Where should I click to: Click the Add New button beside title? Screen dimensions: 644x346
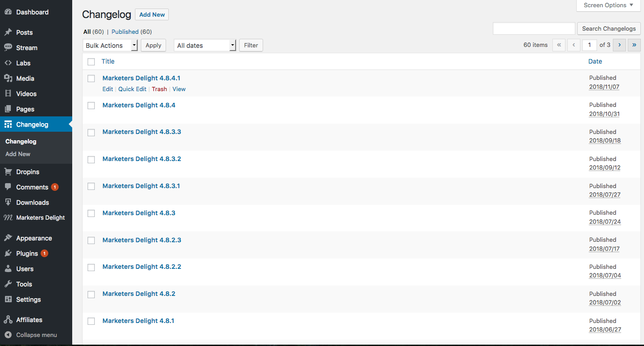[152, 14]
